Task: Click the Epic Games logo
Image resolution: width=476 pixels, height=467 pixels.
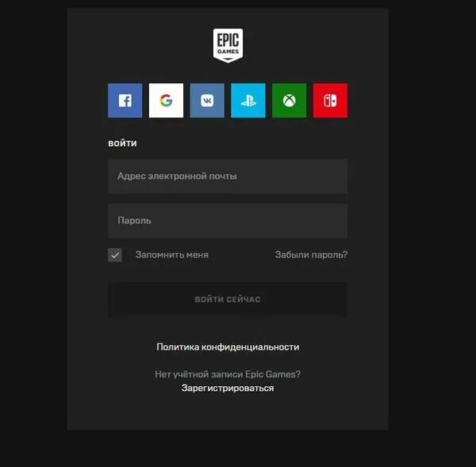Action: 228,45
